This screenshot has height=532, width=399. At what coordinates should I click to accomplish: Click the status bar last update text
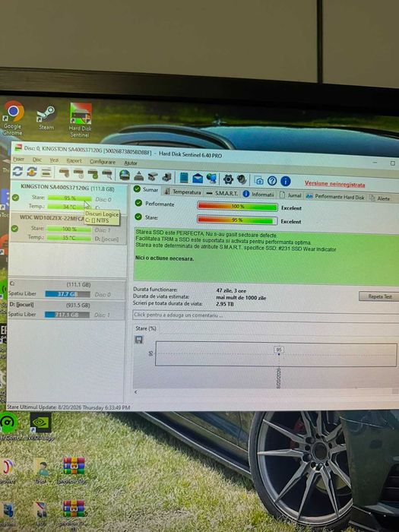[x=68, y=407]
